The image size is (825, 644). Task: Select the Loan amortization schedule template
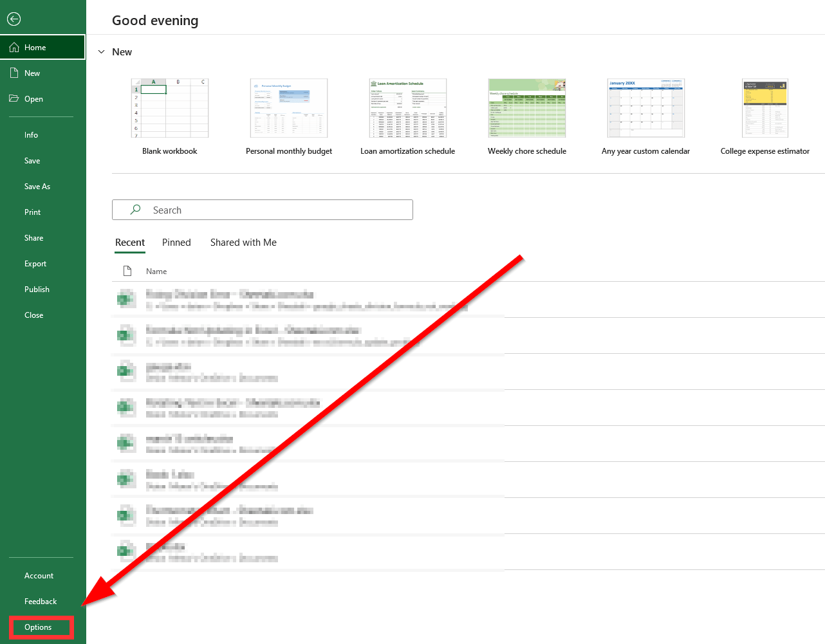[407, 108]
